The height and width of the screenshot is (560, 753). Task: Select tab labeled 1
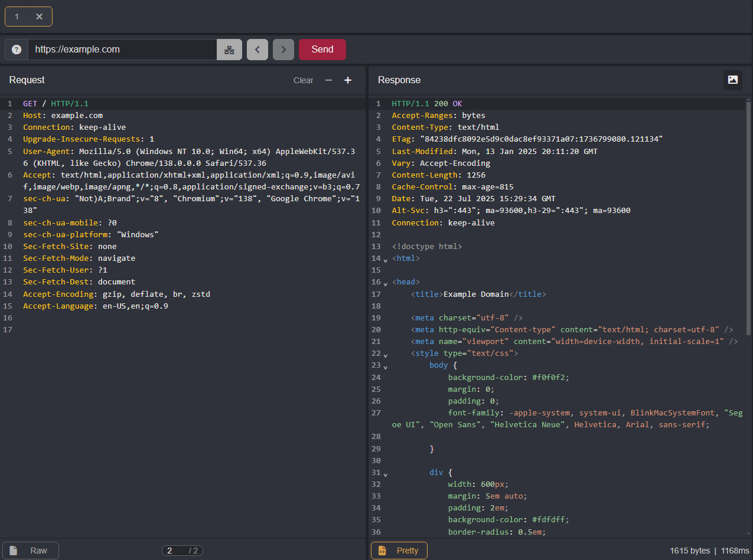[17, 17]
